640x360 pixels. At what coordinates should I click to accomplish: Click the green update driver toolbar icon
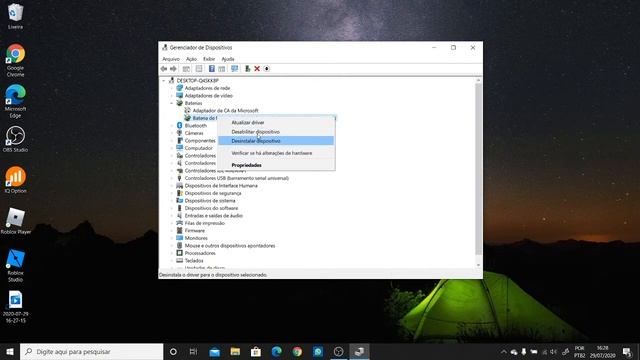click(x=247, y=69)
